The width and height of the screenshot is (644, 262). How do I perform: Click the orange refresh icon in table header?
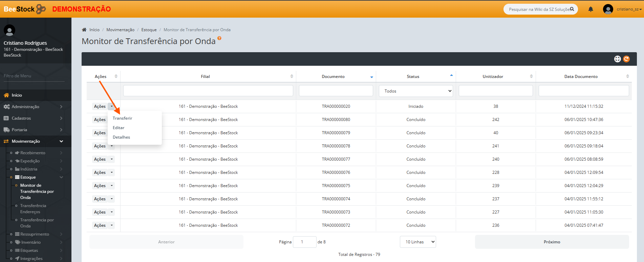[x=626, y=59]
